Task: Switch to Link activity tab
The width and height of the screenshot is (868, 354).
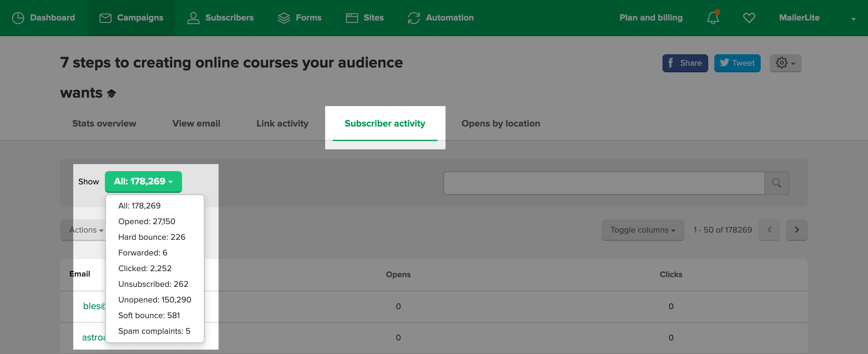Action: (282, 123)
